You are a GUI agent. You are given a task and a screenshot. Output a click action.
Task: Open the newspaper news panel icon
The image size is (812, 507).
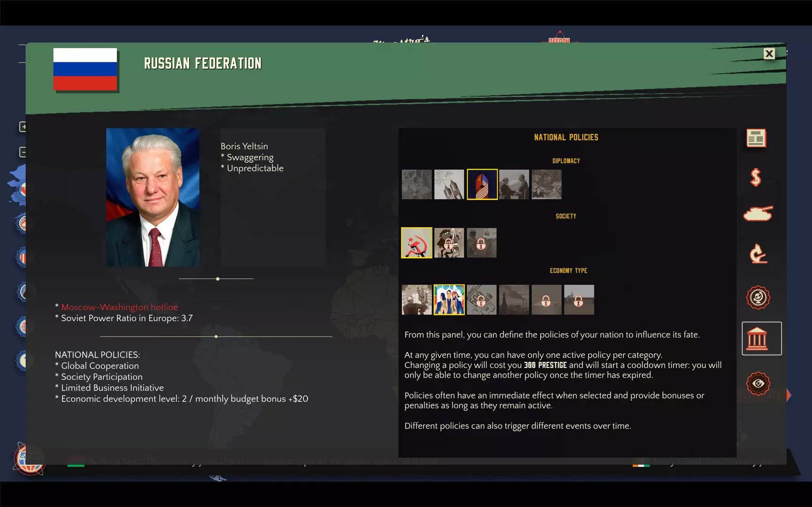pyautogui.click(x=756, y=138)
